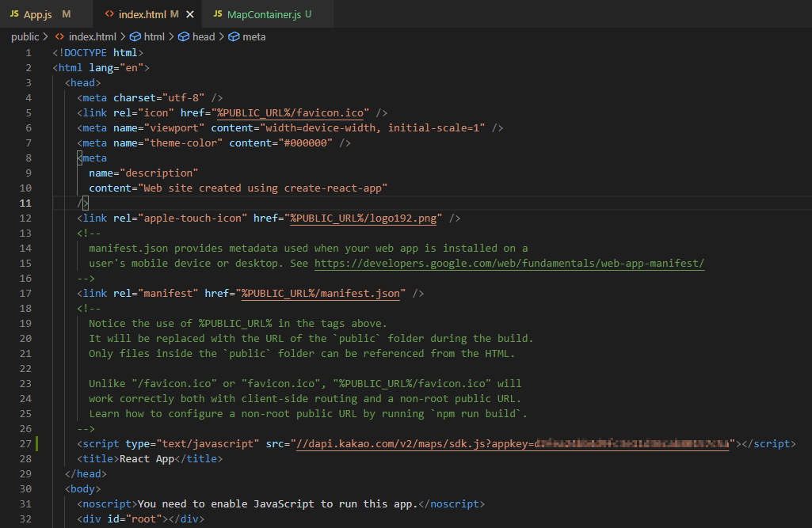Click "Web site created using create-react-app" text
The height and width of the screenshot is (528, 812).
coord(262,188)
